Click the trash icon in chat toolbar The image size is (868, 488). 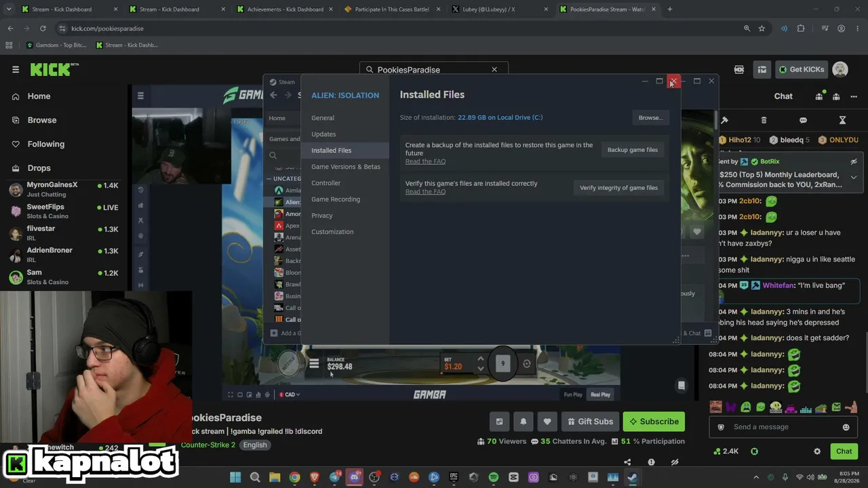[764, 121]
